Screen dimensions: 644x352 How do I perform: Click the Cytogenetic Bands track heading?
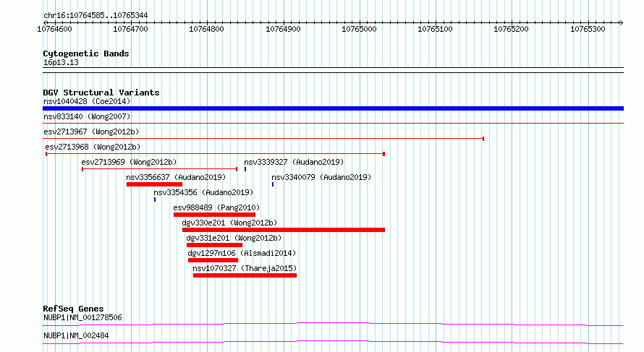tap(86, 53)
